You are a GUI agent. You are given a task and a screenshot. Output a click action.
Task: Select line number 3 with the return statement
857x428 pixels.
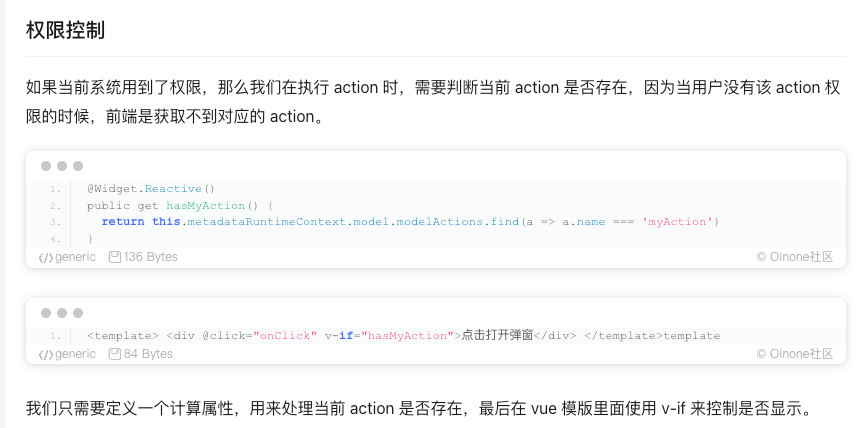(56, 222)
